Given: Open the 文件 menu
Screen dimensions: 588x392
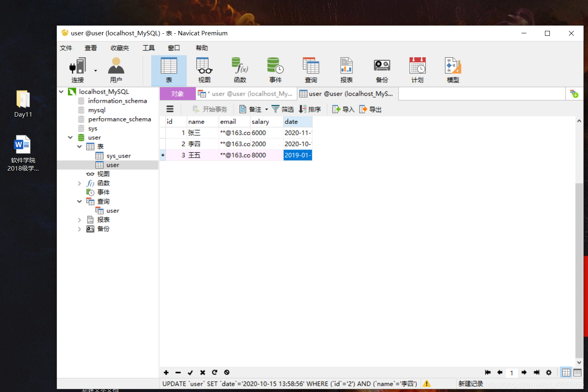Looking at the screenshot, I should click(x=66, y=48).
